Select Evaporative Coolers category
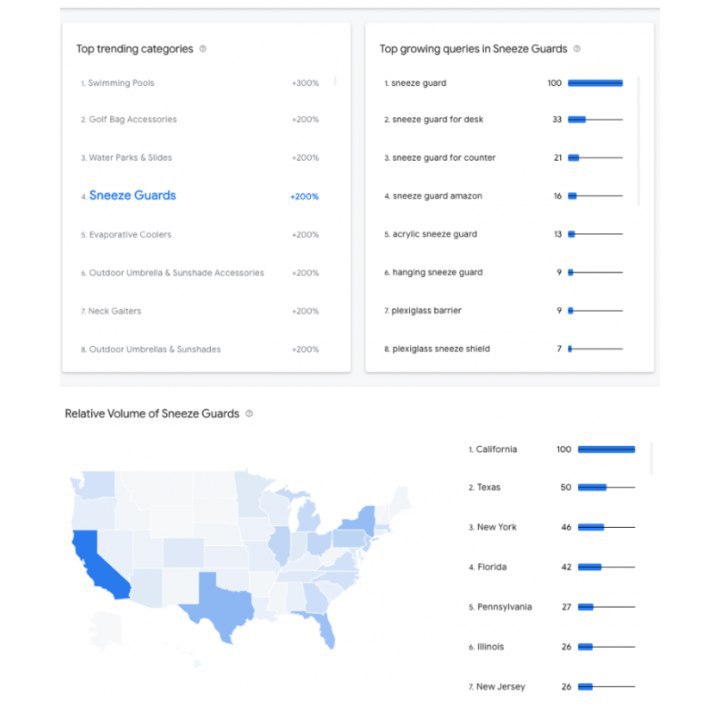This screenshot has width=720, height=721. 130,235
